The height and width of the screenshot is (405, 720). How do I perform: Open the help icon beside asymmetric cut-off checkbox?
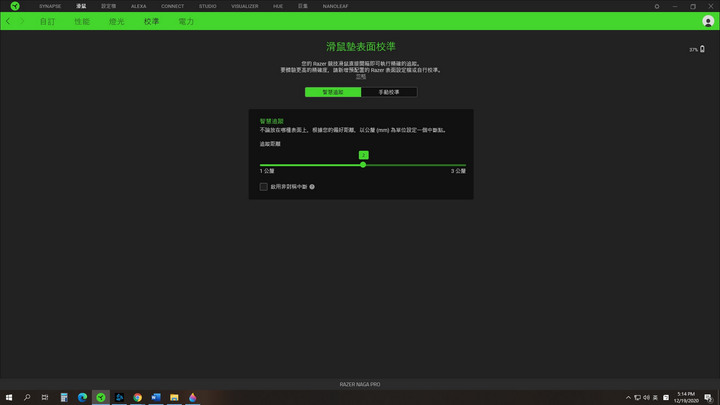[312, 187]
